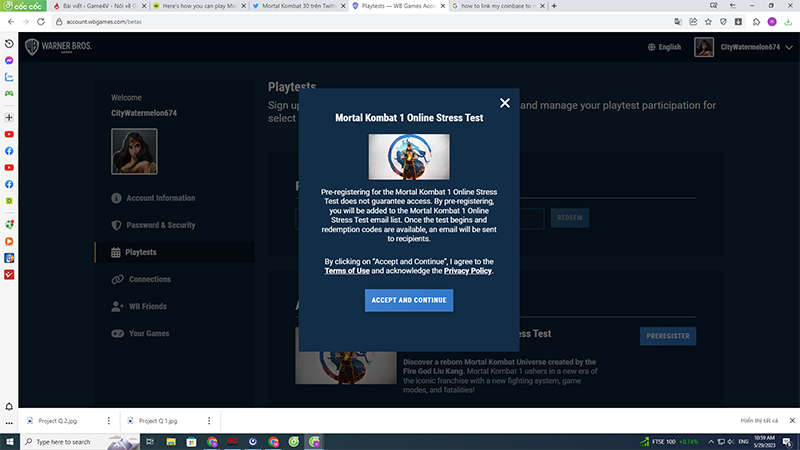Open WB Friends from the sidebar

pos(147,306)
